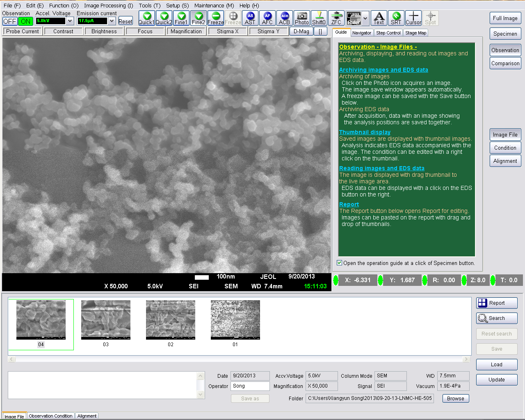Enable the Cursor crosshair tool
Screen dimensions: 525x420
click(413, 18)
